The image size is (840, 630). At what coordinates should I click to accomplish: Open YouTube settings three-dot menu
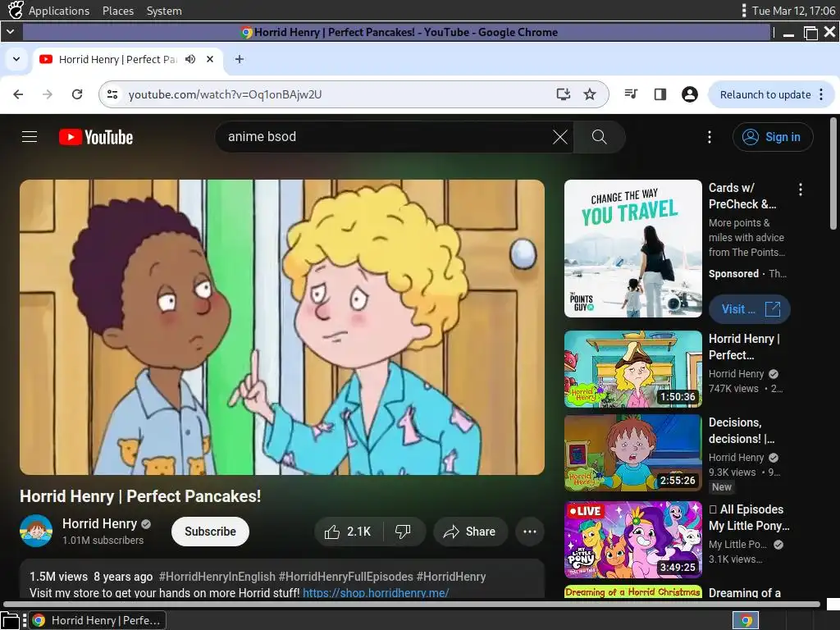[x=710, y=137]
